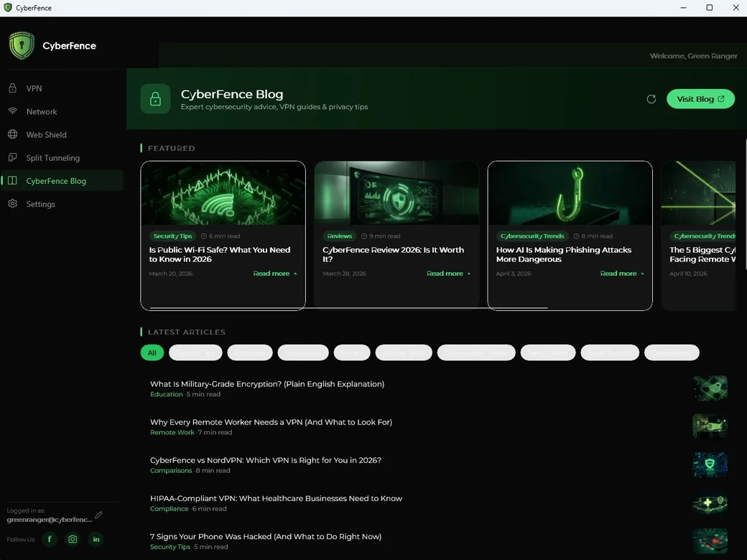
Task: Click the VPN padlock icon
Action: click(13, 88)
